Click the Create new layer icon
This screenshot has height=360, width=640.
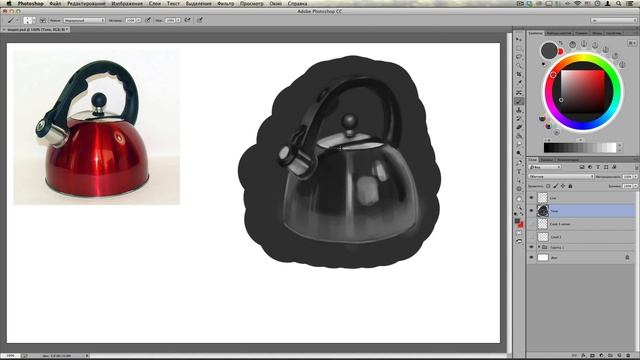(619, 356)
